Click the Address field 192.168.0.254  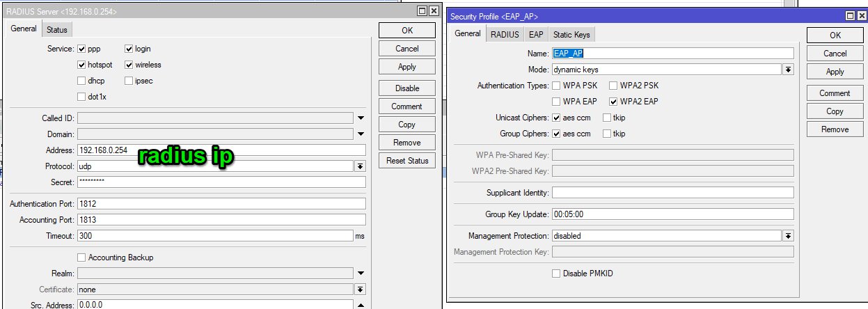pos(221,150)
